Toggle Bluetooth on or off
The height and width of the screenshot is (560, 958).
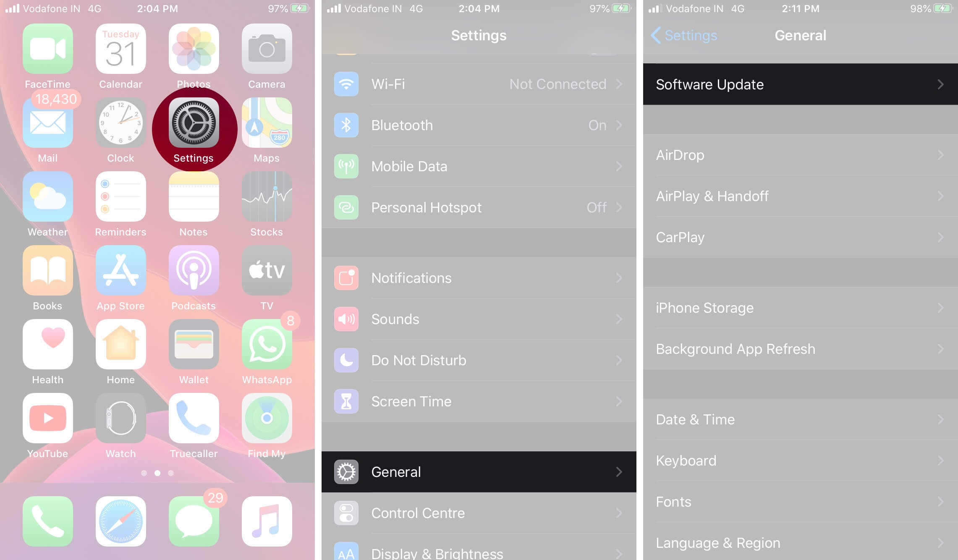pos(479,124)
